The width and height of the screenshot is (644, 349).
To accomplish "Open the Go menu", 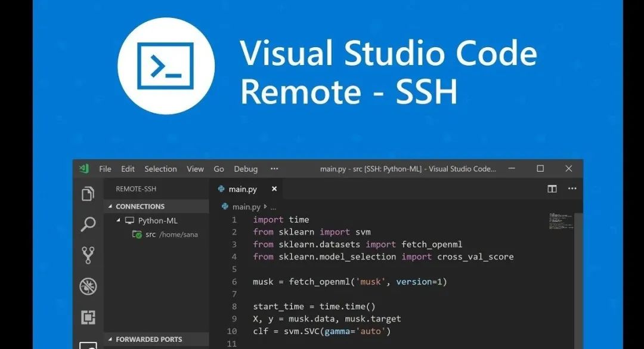I will tap(219, 169).
